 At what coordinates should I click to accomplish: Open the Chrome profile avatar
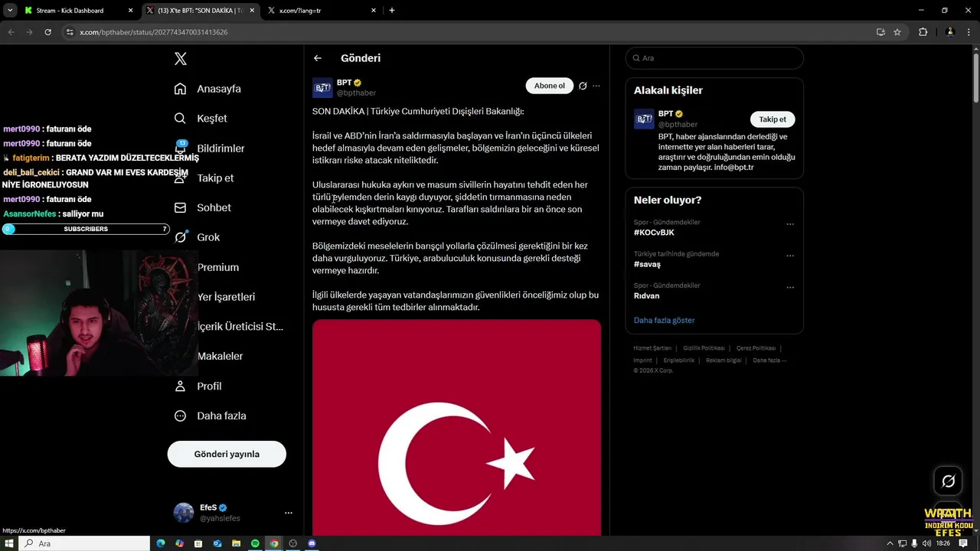[950, 32]
